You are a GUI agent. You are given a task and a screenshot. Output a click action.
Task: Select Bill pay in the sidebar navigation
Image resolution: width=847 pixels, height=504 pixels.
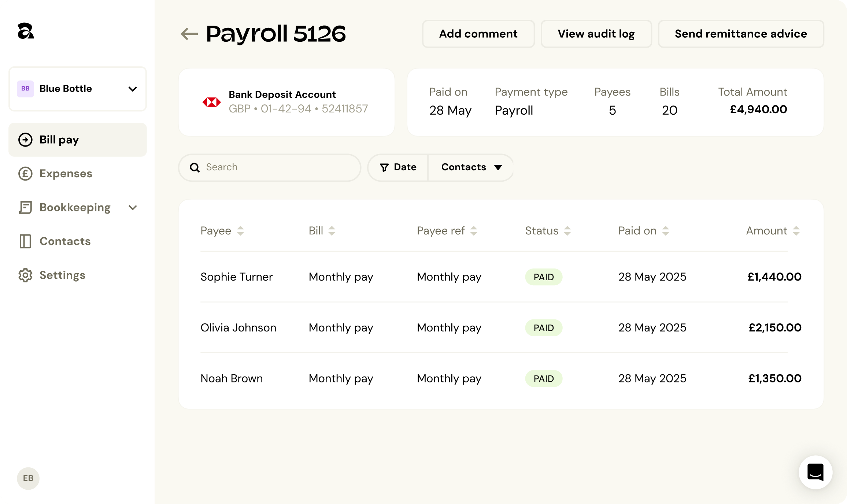pyautogui.click(x=59, y=140)
